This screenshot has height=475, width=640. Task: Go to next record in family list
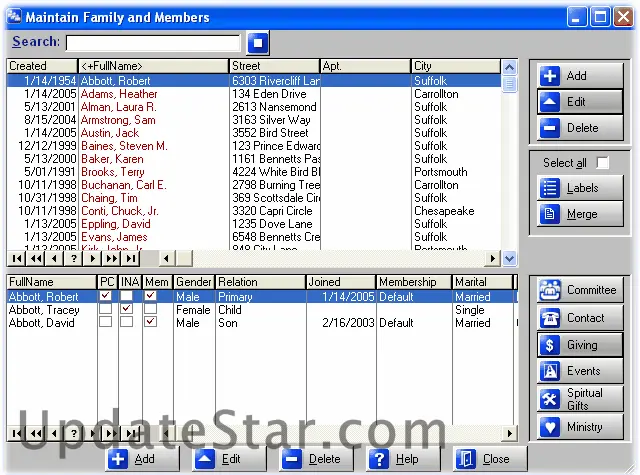(93, 258)
